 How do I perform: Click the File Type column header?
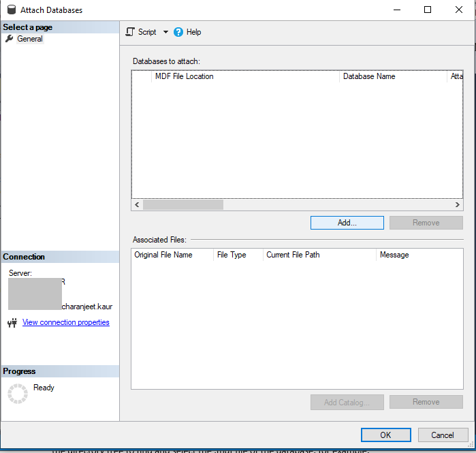(238, 255)
